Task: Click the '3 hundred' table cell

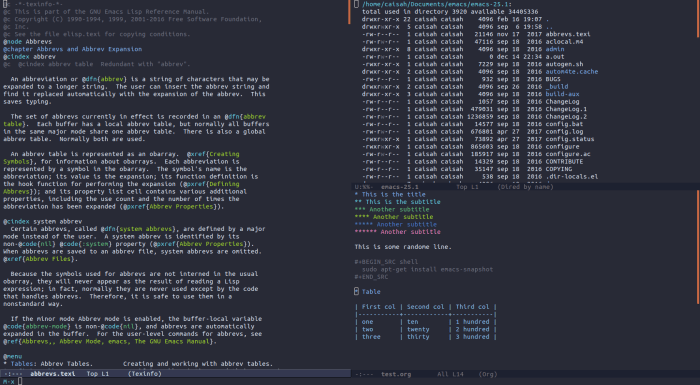Action: click(472, 337)
